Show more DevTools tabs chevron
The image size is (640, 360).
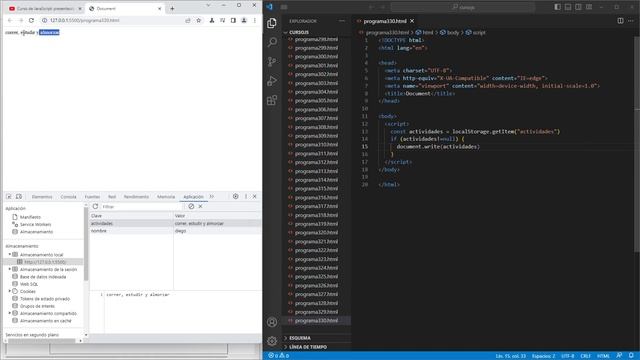tap(212, 197)
